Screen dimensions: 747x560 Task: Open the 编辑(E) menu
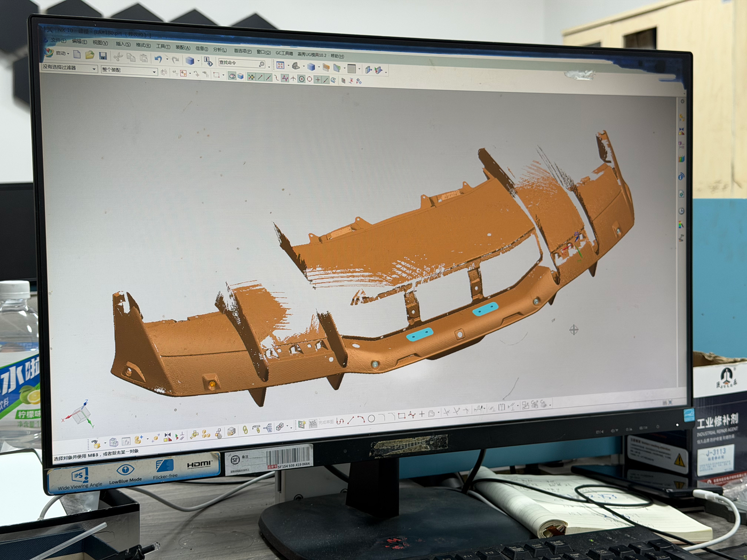pos(79,42)
